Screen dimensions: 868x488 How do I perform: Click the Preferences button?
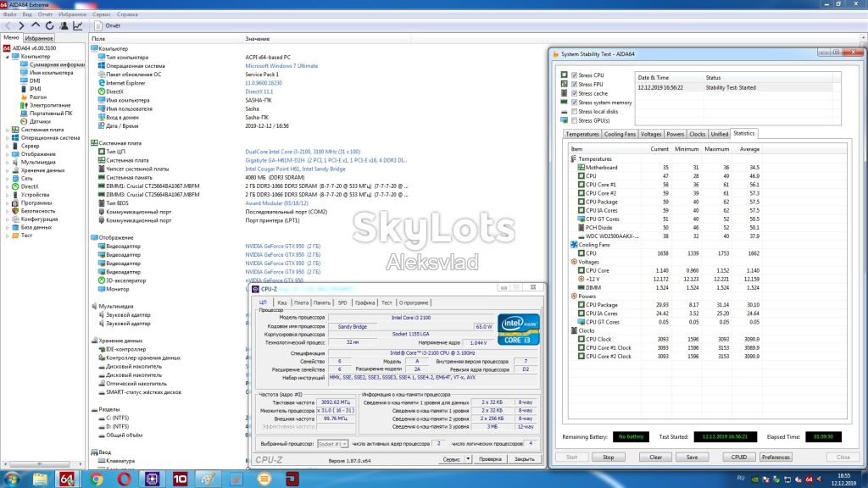tap(776, 457)
